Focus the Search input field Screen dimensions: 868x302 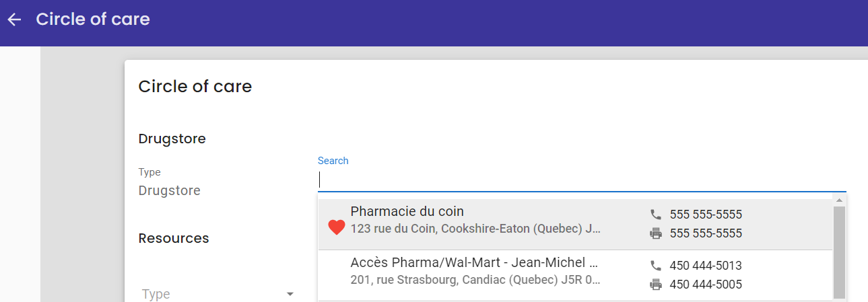click(x=582, y=180)
